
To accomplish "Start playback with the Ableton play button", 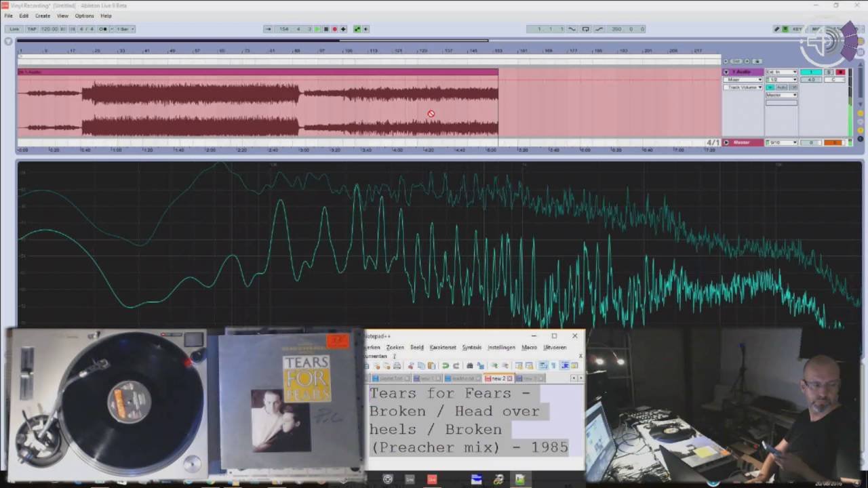I will pos(317,29).
